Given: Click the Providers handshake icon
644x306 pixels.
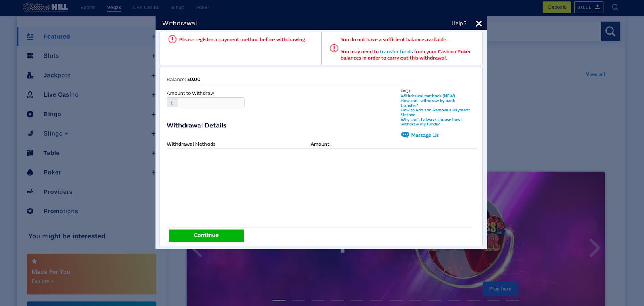Looking at the screenshot, I should click(30, 191).
